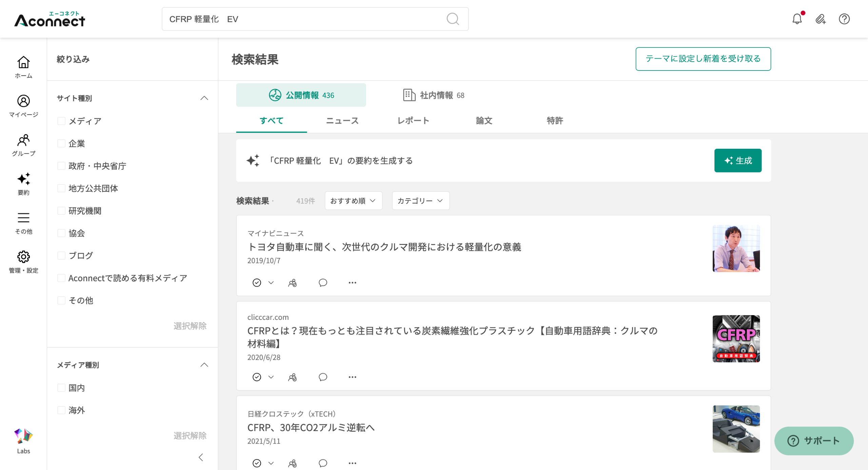
Task: Switch to the 特許 tab
Action: coord(555,121)
